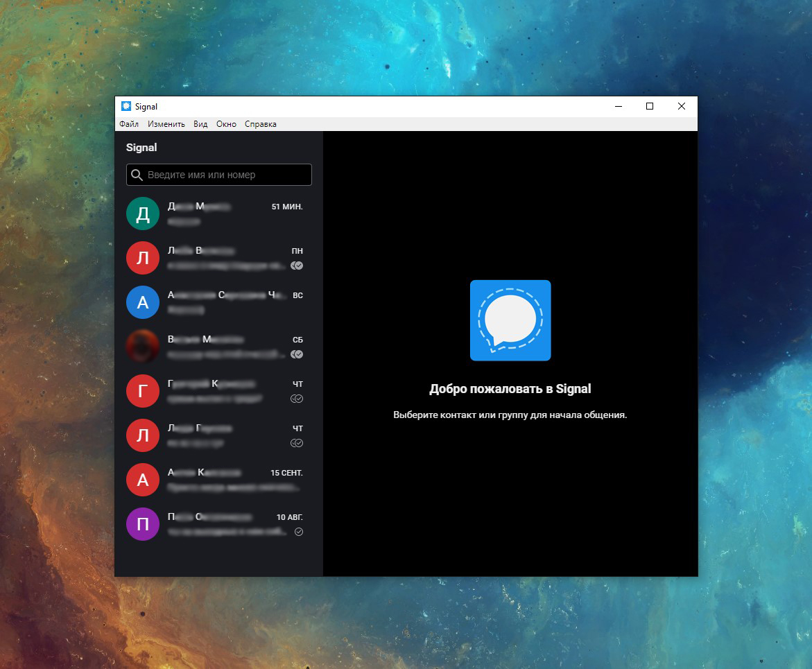
Task: Click the Signal heading above the search bar
Action: 141,147
